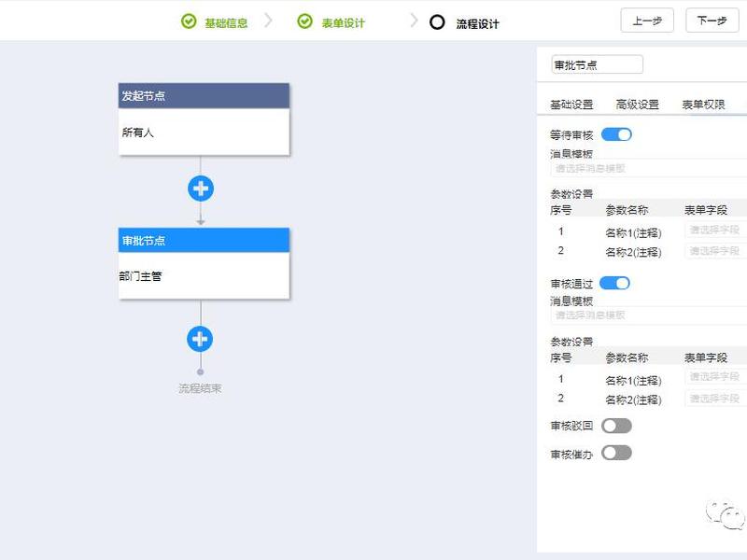This screenshot has width=747, height=560.
Task: Add node below the 发起节点 card
Action: 201,189
